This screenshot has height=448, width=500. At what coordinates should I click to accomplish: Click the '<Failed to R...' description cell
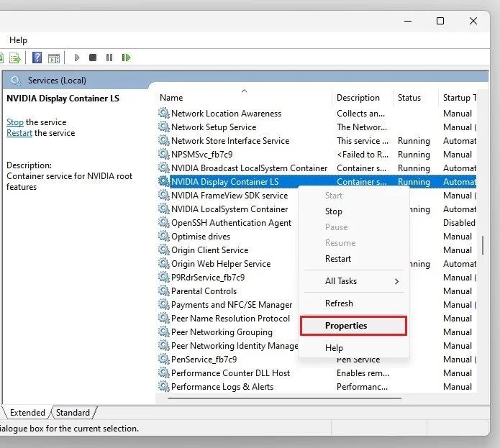click(363, 155)
